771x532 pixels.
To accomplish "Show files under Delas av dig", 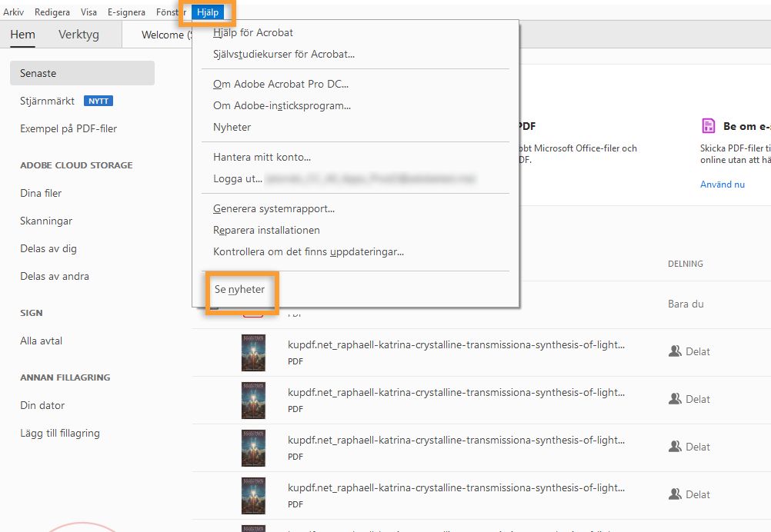I will (48, 248).
